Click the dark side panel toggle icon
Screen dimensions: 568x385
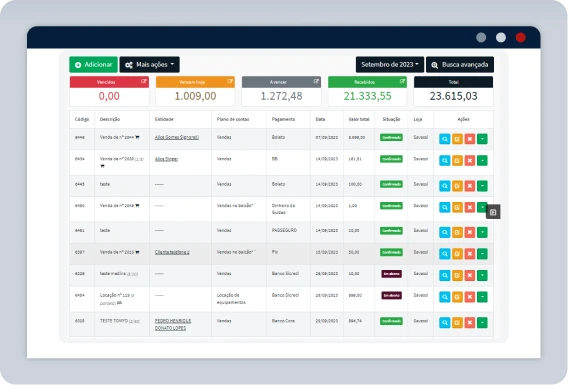[x=493, y=212]
